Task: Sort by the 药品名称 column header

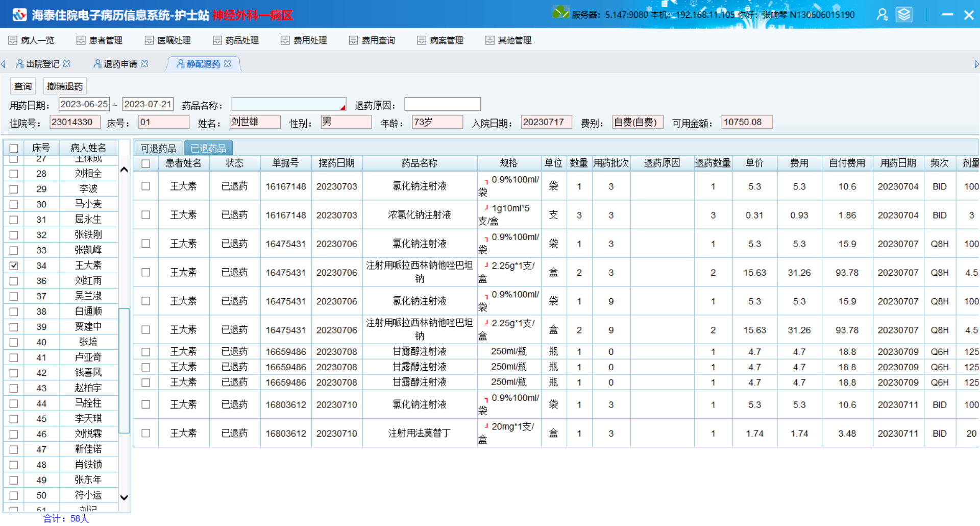Action: pos(420,163)
